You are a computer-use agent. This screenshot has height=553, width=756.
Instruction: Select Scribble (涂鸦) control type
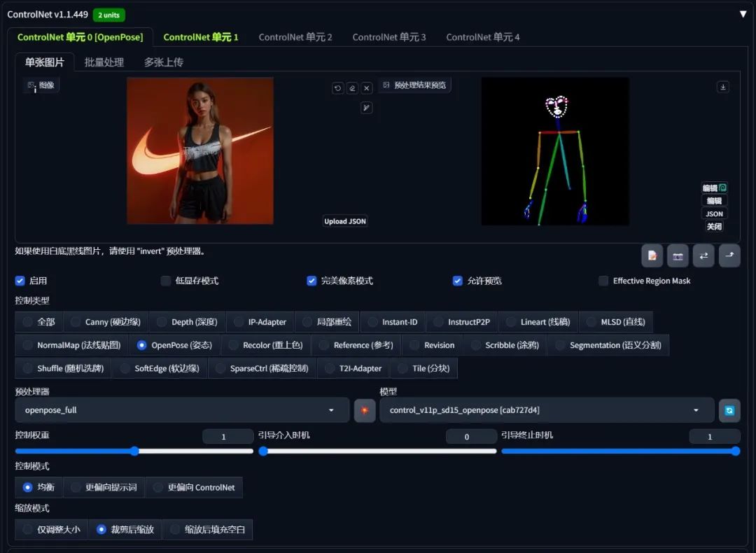(504, 344)
